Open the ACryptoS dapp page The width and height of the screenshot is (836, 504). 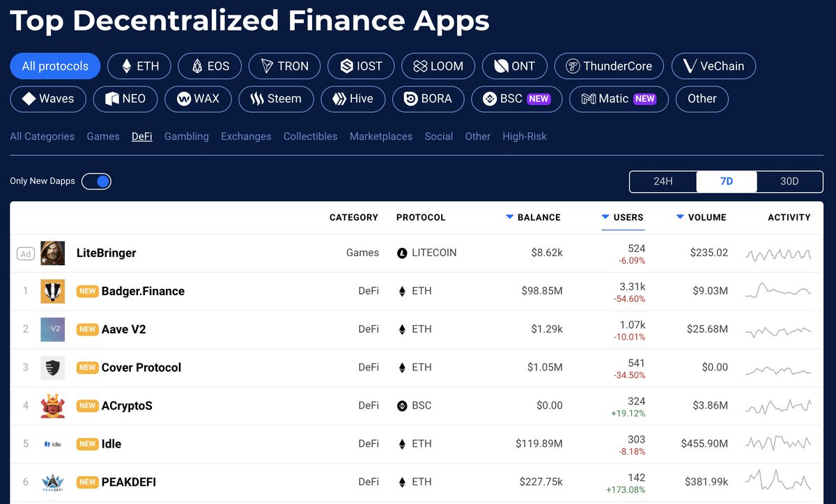click(127, 406)
